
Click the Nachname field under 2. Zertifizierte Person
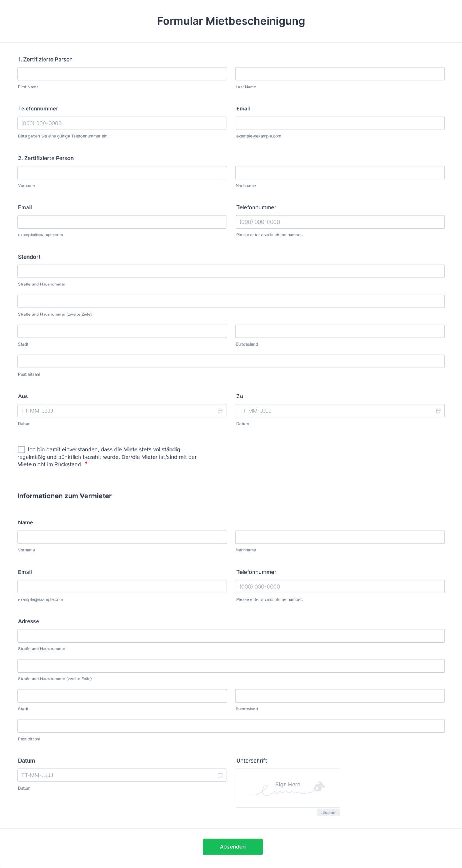click(340, 172)
